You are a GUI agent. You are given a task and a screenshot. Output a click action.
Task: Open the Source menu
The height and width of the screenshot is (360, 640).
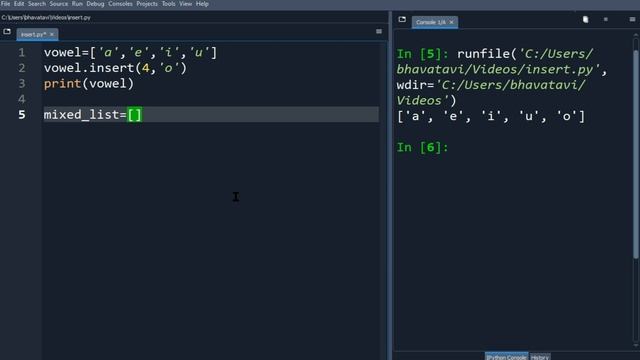point(59,4)
